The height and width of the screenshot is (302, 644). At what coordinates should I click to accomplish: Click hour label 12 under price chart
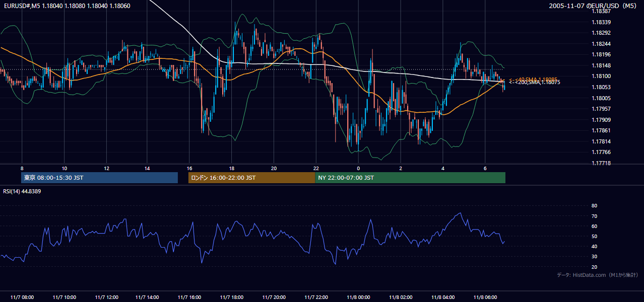point(106,168)
